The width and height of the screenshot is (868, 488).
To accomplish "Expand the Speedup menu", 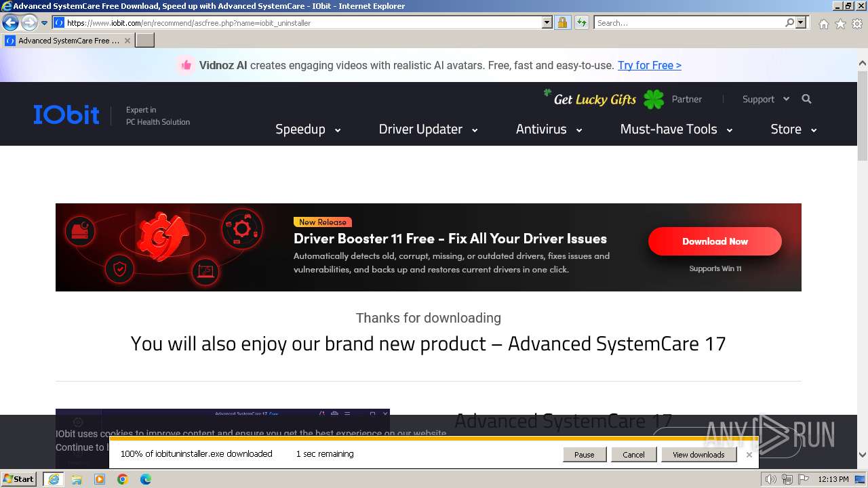I will coord(308,129).
